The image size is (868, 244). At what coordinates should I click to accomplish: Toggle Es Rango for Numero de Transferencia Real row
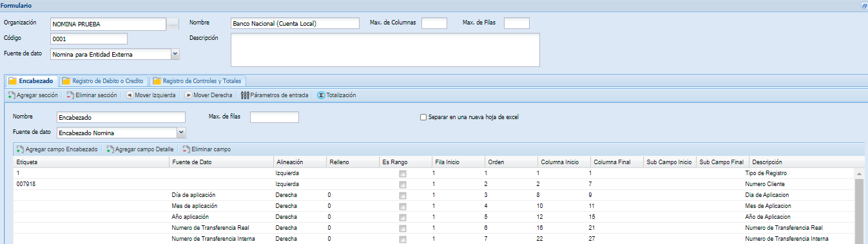point(402,228)
